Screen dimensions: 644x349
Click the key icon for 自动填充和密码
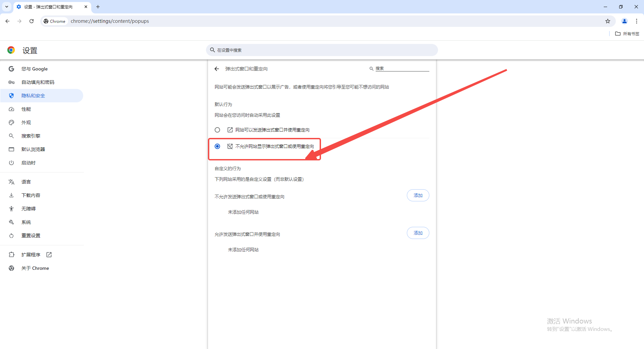click(x=11, y=82)
